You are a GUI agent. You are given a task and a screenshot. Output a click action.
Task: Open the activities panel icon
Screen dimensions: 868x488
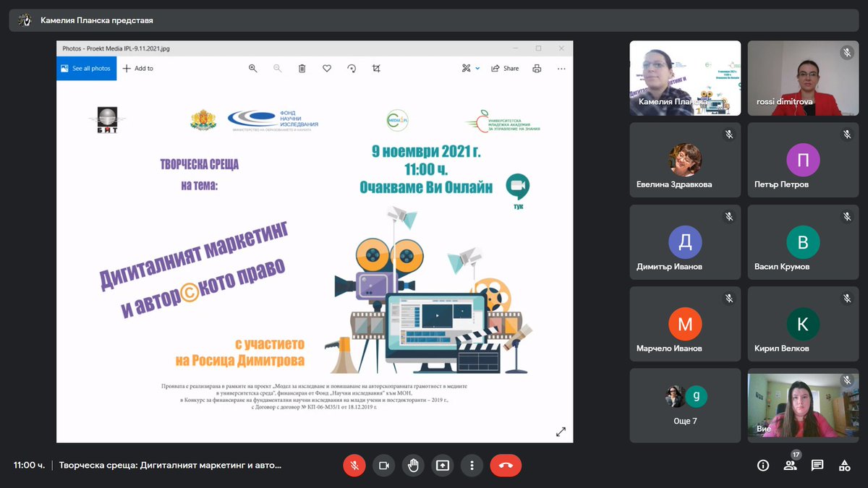tap(844, 466)
